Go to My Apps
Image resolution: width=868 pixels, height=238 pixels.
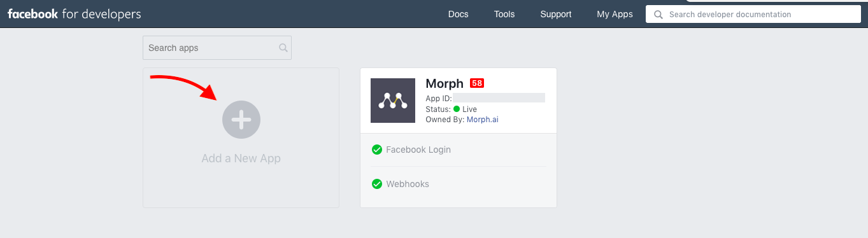coord(615,14)
